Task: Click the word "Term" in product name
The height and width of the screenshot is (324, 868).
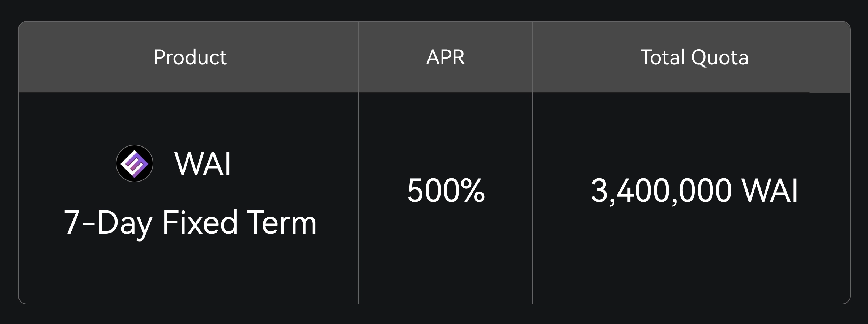Action: point(281,223)
